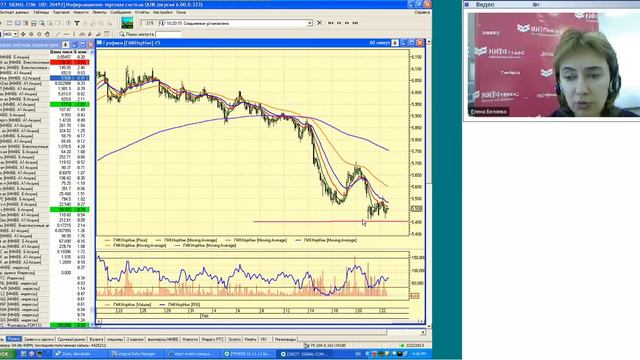
Task: Click the chart scrollbar right arrow
Action: coord(421,322)
